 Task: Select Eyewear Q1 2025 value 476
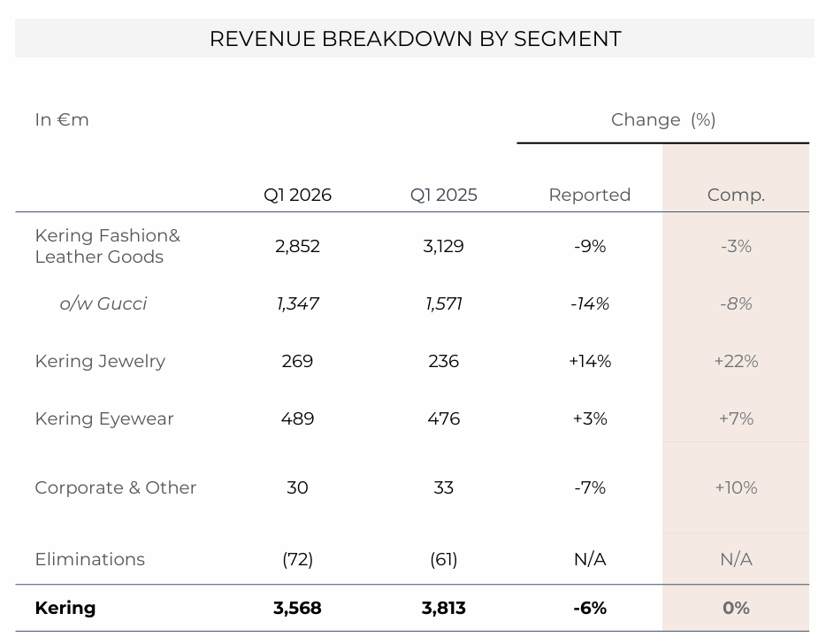[x=444, y=418]
